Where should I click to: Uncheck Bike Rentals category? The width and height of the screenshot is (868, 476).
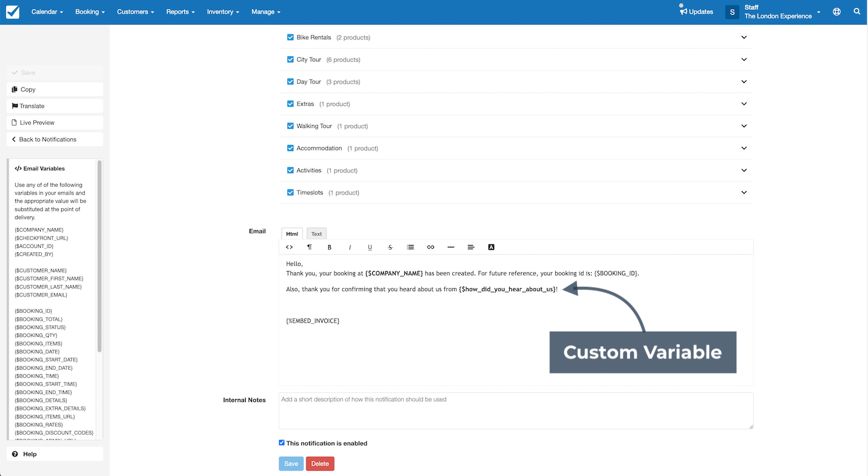(x=290, y=37)
